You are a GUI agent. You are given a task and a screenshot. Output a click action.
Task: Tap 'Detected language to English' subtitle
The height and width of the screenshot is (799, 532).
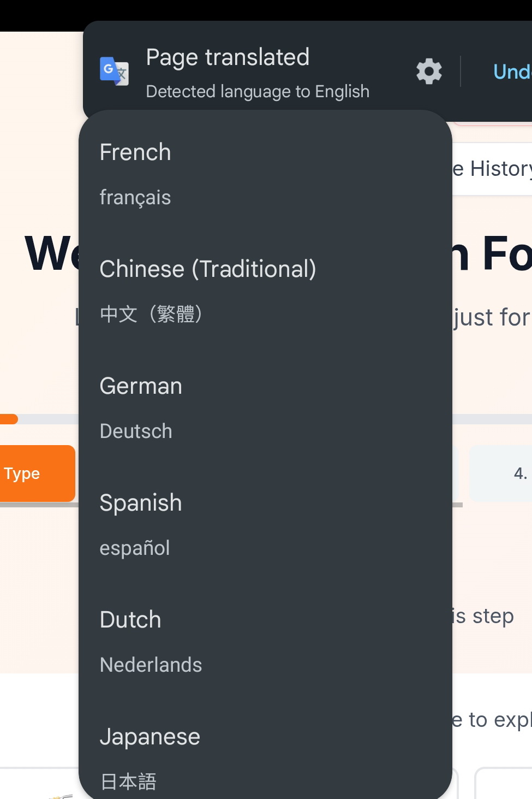(x=258, y=91)
